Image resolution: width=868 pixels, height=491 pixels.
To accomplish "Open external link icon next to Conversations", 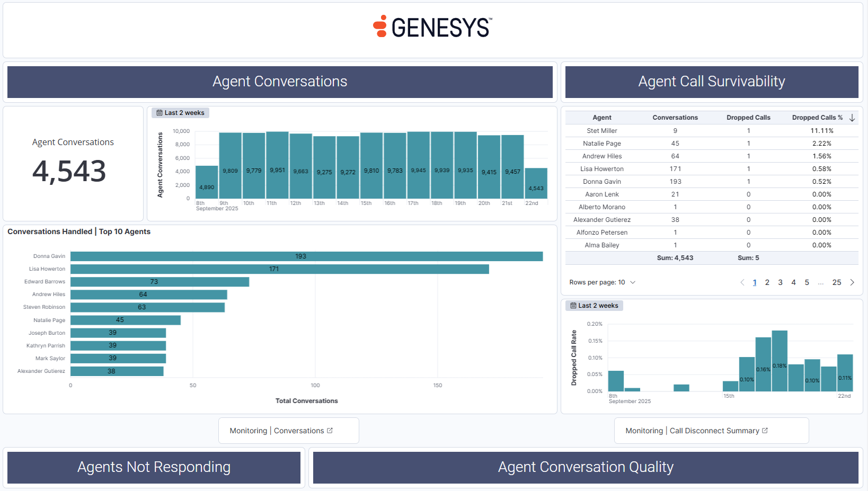I will 330,431.
